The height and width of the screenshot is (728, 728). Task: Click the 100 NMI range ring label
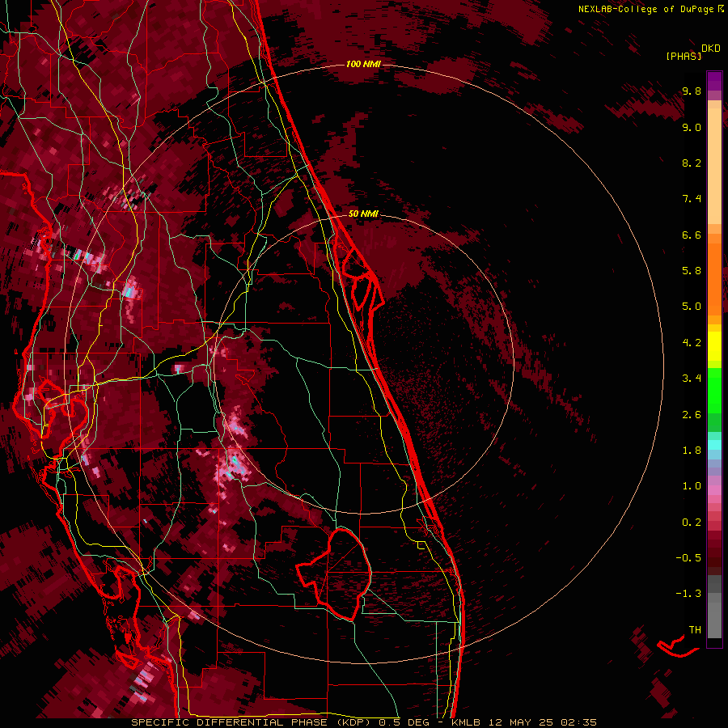[x=363, y=64]
